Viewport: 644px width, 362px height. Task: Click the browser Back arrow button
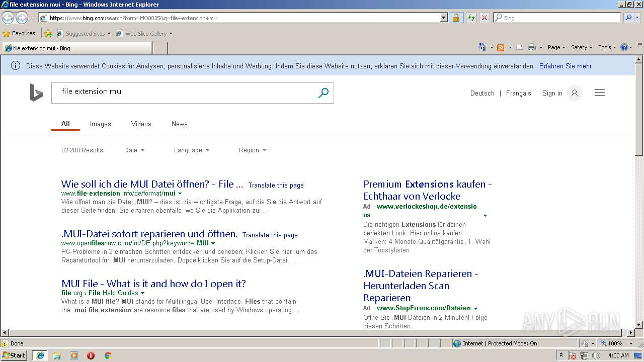8,18
